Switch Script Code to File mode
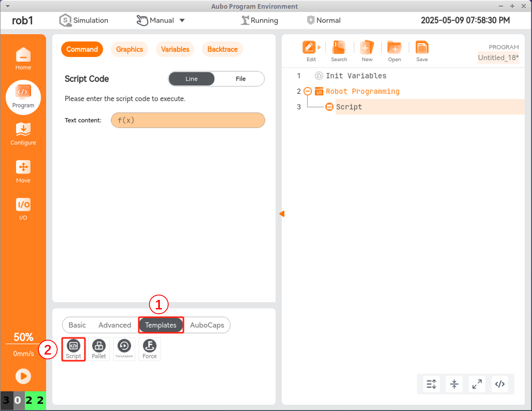Viewport: 532px width, 411px height. 240,79
